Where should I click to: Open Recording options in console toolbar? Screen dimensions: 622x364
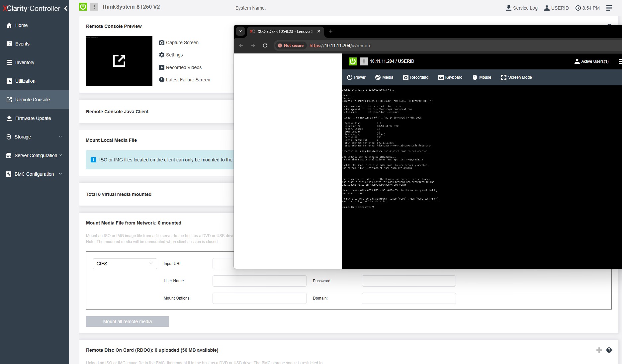[415, 77]
